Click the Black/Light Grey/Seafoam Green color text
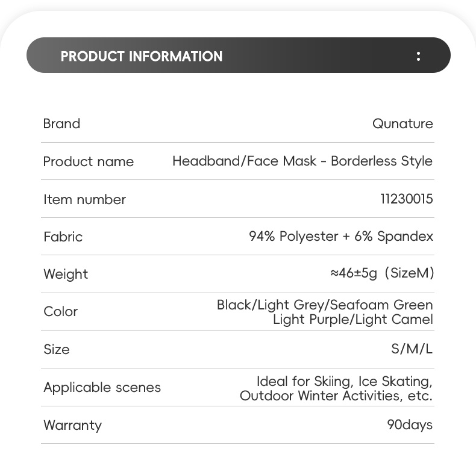Image resolution: width=476 pixels, height=475 pixels. [325, 305]
